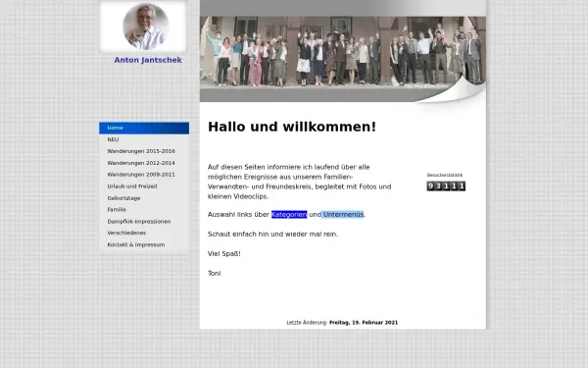Click the Anton Jantschek name title
Screen dimensions: 588x368
click(x=148, y=60)
